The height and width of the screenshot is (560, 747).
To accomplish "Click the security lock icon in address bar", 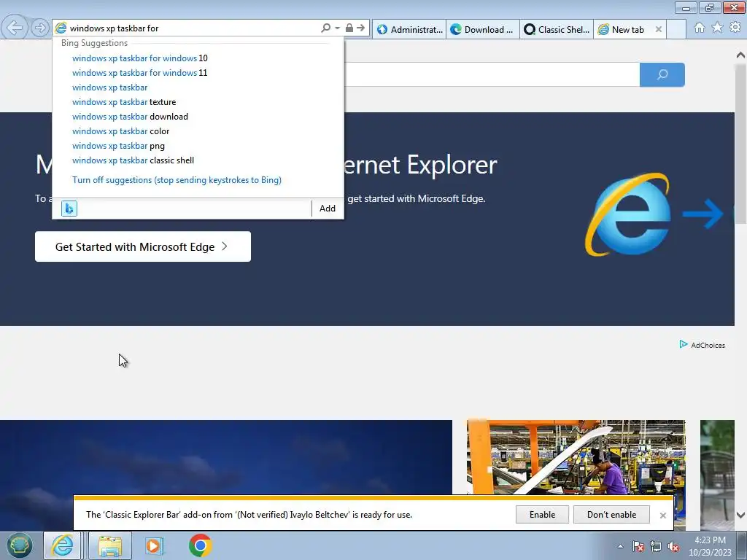I will point(349,28).
